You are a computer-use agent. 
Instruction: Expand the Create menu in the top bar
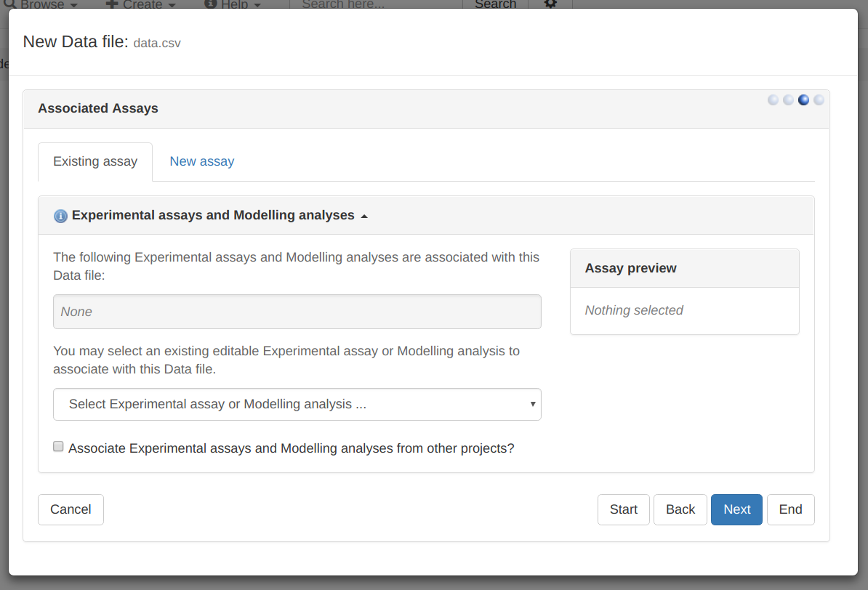[x=141, y=4]
